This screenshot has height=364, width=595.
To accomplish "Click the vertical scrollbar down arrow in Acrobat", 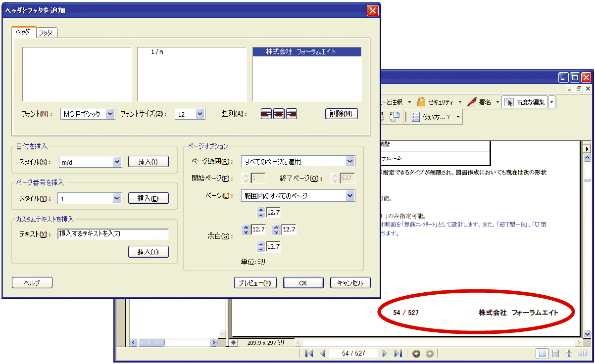I will [588, 334].
